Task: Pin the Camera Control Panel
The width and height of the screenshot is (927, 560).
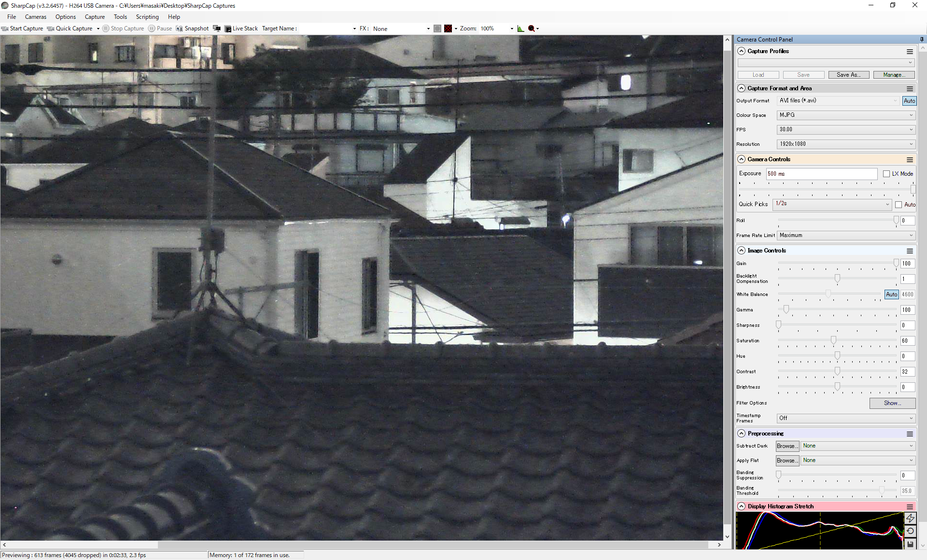Action: pyautogui.click(x=922, y=40)
